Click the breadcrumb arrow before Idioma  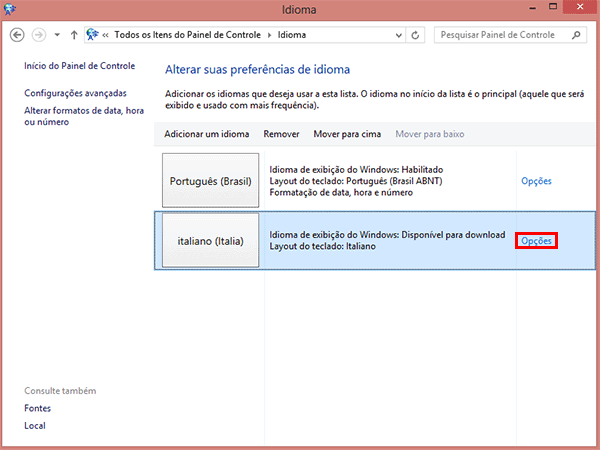pos(269,35)
